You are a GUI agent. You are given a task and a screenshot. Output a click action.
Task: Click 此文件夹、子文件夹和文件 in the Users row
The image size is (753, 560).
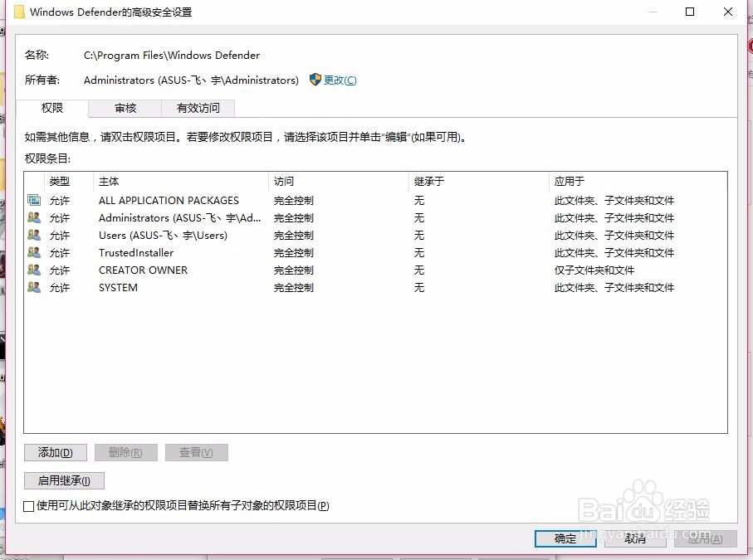(x=614, y=236)
